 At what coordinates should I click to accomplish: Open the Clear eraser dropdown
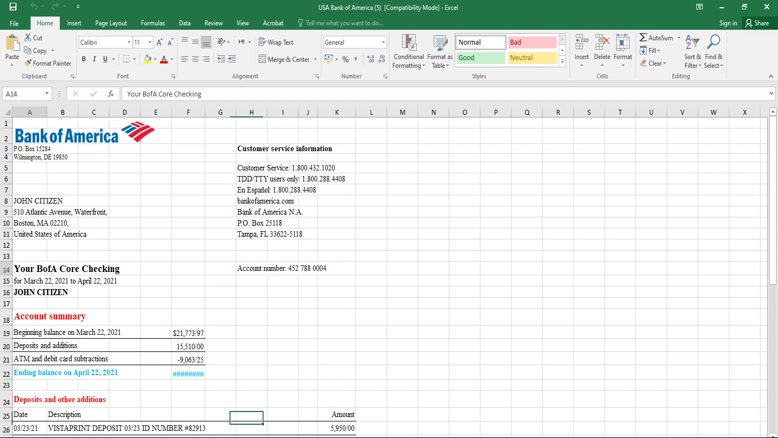[652, 63]
